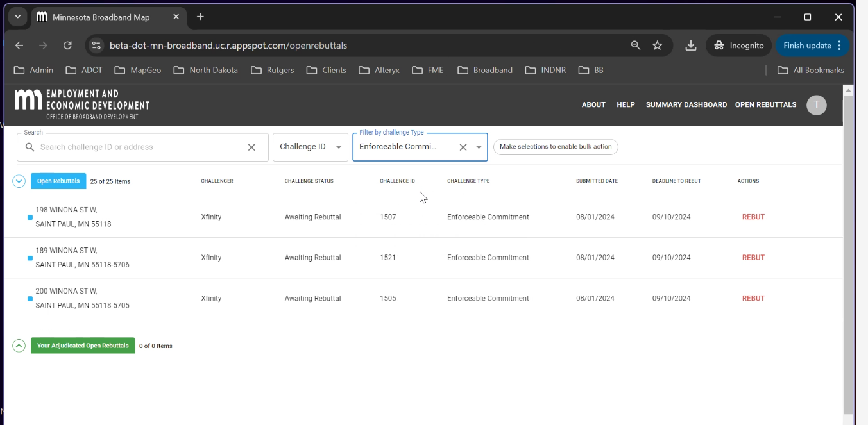Collapse the Open Rebuttals section chevron

(19, 181)
